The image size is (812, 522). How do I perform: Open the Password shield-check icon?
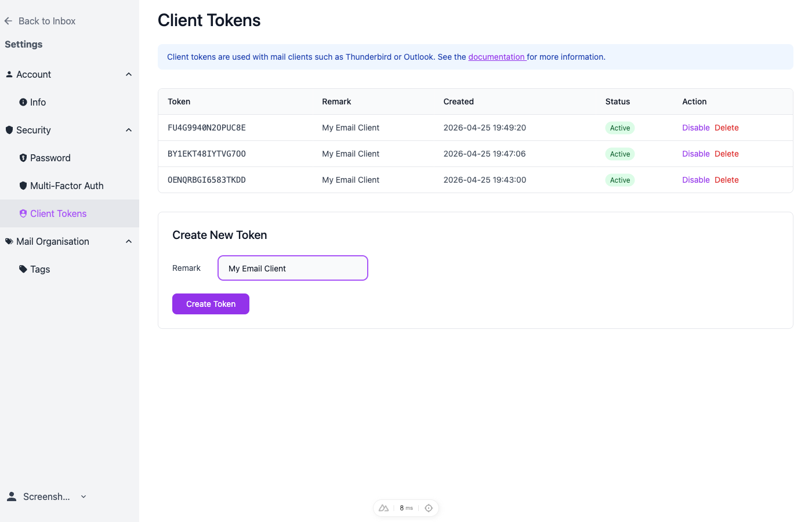pos(24,158)
